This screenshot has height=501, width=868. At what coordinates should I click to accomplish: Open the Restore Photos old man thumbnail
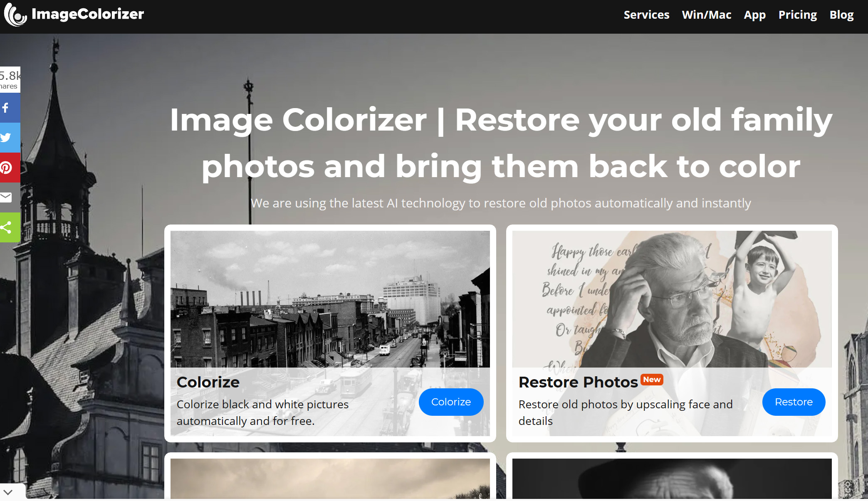(672, 299)
